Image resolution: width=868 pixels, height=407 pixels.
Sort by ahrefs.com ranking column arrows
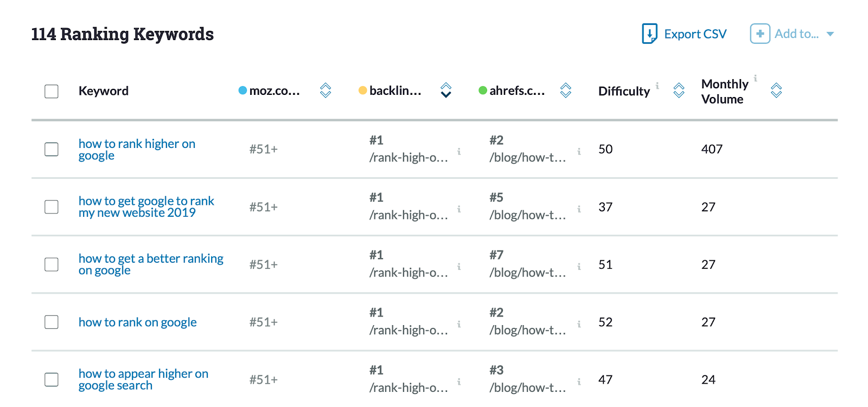(x=566, y=91)
